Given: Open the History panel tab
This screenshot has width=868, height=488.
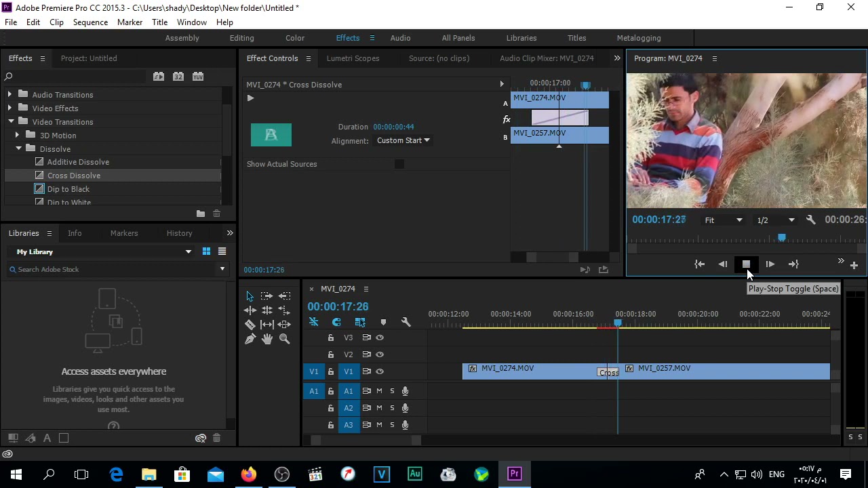Looking at the screenshot, I should click(179, 233).
